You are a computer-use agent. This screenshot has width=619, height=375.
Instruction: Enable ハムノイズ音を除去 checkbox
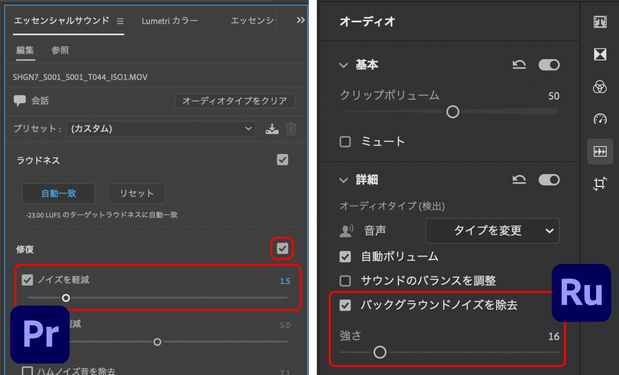coord(27,371)
